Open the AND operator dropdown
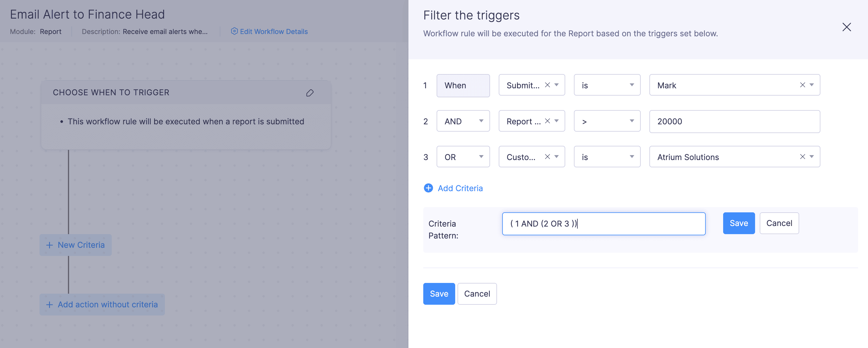 [x=463, y=121]
